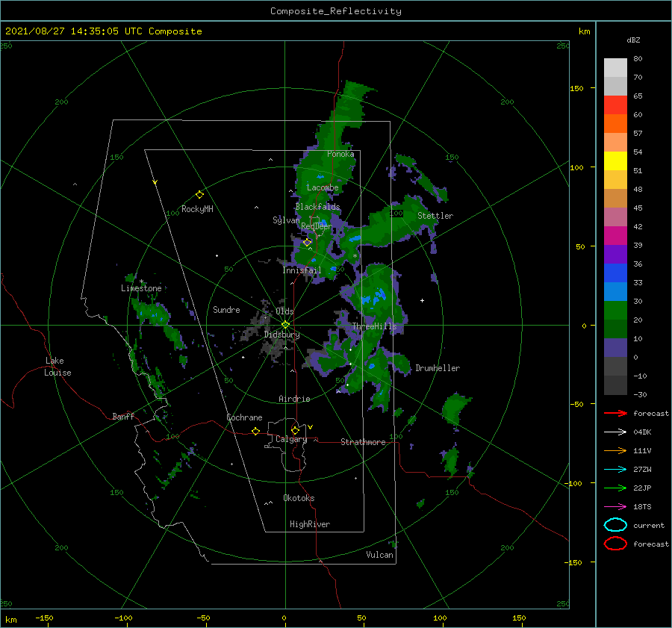Click the yellow diamond marker above Calgary label
The image size is (672, 628).
(x=295, y=430)
